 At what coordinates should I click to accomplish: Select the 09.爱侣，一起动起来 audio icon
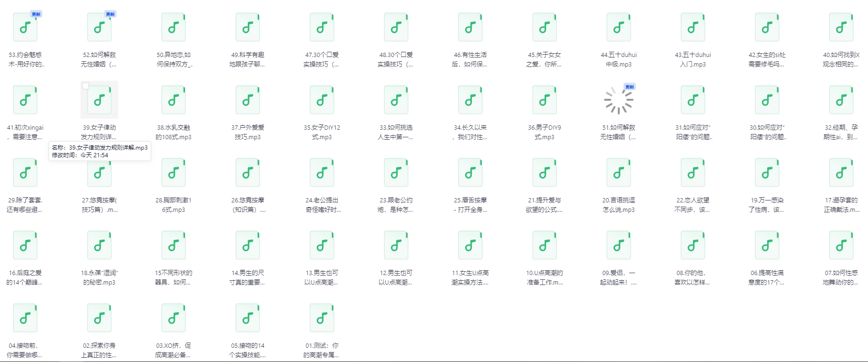[x=619, y=245]
